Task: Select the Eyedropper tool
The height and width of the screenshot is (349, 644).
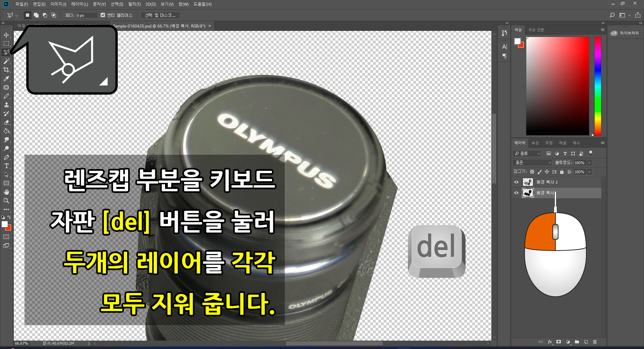Action: pyautogui.click(x=6, y=79)
